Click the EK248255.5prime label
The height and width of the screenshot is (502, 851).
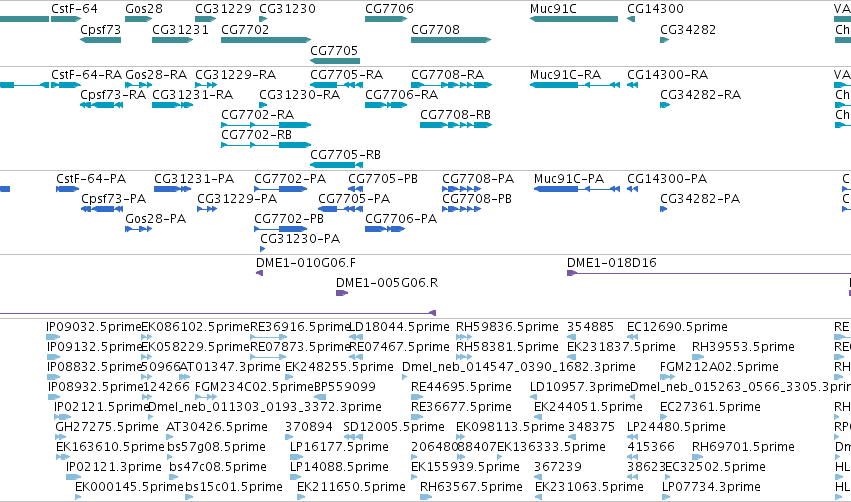pos(339,367)
